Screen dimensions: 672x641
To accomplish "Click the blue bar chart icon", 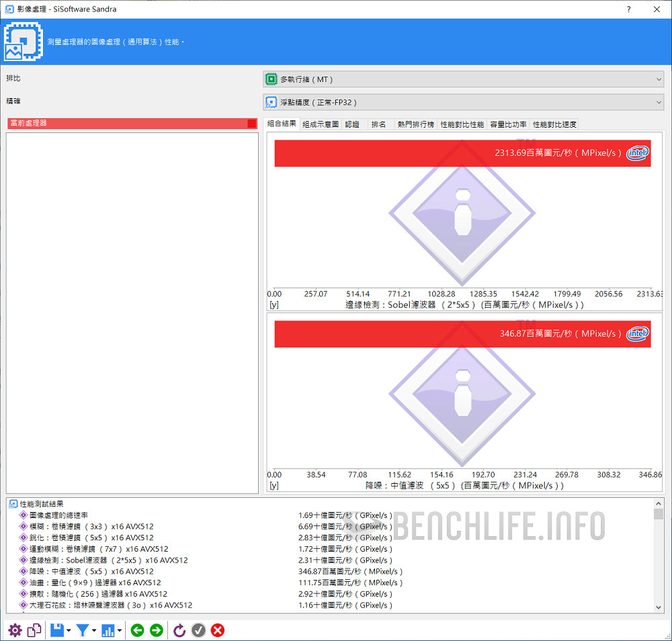I will pyautogui.click(x=108, y=630).
